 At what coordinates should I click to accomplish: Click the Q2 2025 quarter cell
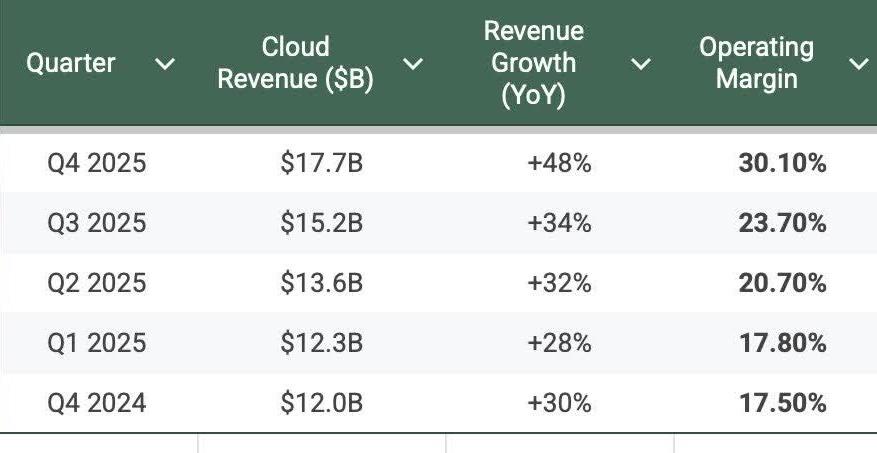[x=97, y=283]
